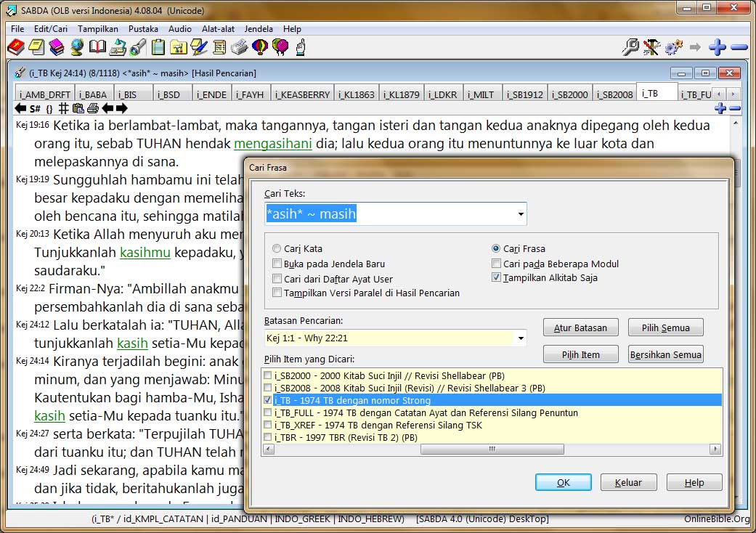This screenshot has width=756, height=533.
Task: Click the hash symbol icon
Action: pos(64,108)
